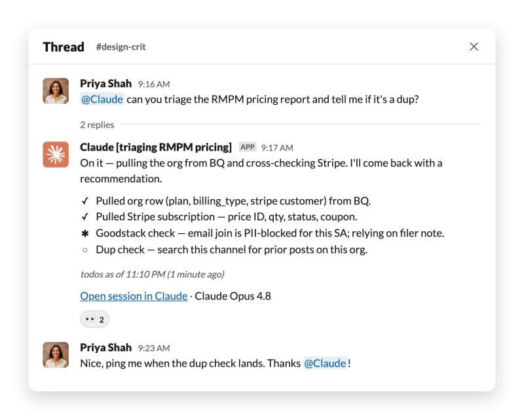Screen dimensions: 524x420
Task: Click Priya Shah's avatar on 9:23 AM message
Action: point(56,354)
